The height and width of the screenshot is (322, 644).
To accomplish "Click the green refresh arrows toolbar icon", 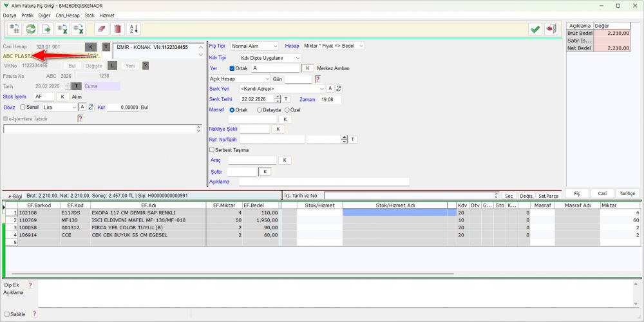I will coord(30,29).
